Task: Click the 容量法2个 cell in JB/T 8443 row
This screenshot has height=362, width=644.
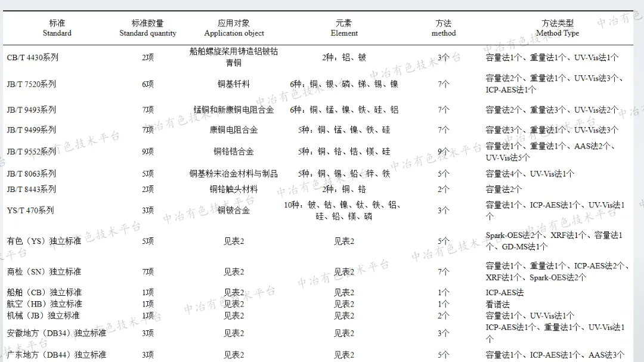Action: tap(504, 190)
